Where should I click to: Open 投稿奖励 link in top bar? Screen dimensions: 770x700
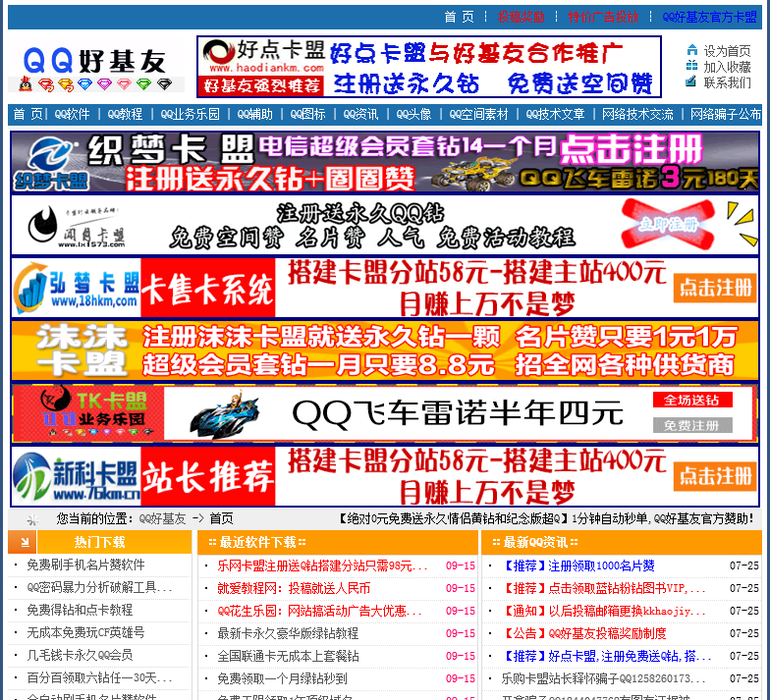click(521, 18)
